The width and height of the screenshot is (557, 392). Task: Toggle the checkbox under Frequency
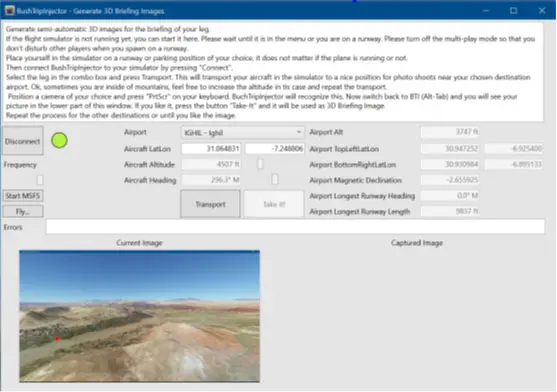(40, 180)
